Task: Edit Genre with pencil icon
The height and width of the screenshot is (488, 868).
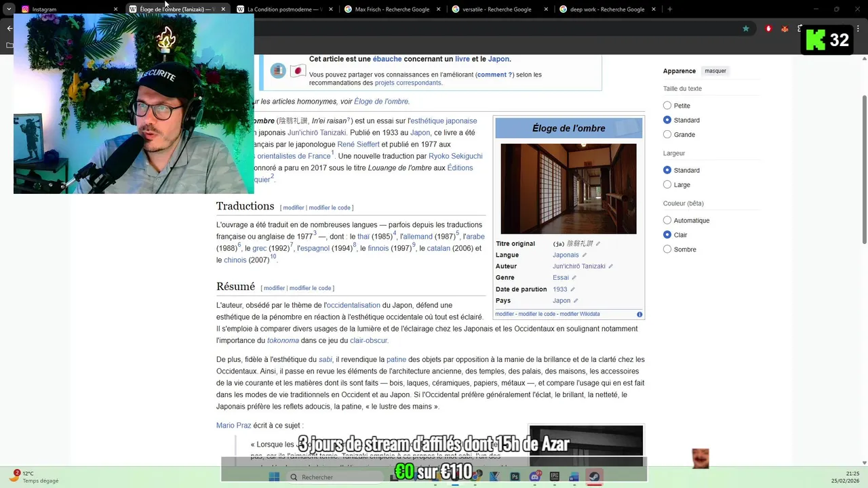Action: pos(574,278)
